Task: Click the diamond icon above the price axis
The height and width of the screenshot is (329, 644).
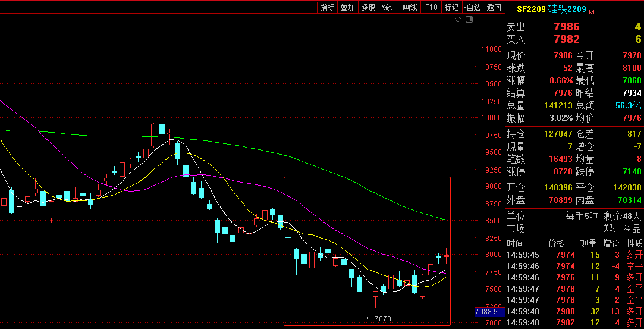Action: pyautogui.click(x=458, y=20)
